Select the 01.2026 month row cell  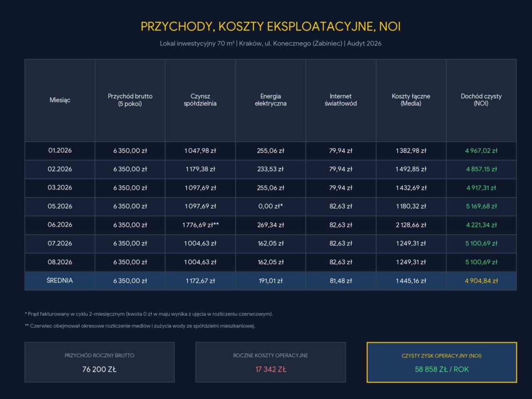coord(60,151)
